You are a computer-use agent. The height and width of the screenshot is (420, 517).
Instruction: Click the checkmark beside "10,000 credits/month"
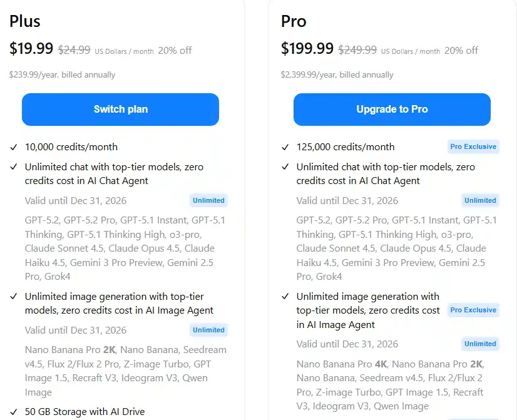click(12, 147)
